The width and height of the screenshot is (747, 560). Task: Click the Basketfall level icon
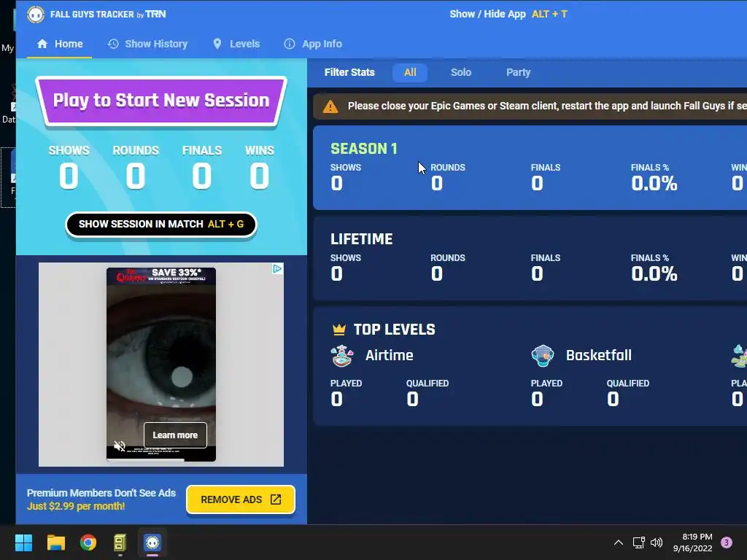543,356
